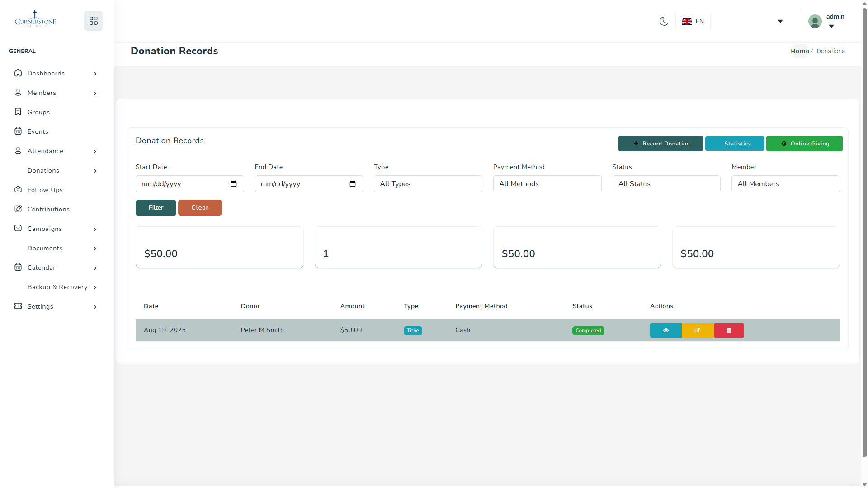Open Follow Ups in sidebar
The width and height of the screenshot is (868, 488).
(x=45, y=190)
